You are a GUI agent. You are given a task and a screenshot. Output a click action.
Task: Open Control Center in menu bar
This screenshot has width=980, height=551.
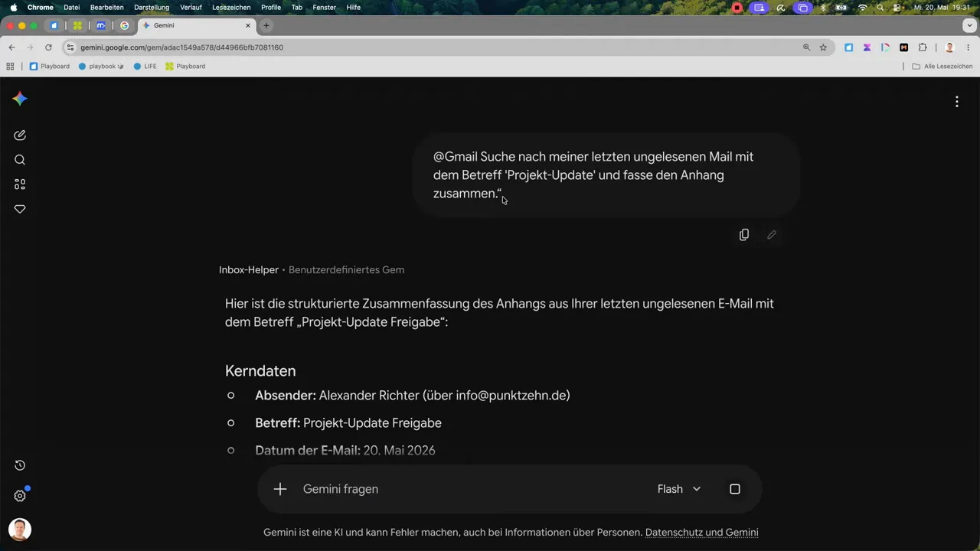(897, 7)
